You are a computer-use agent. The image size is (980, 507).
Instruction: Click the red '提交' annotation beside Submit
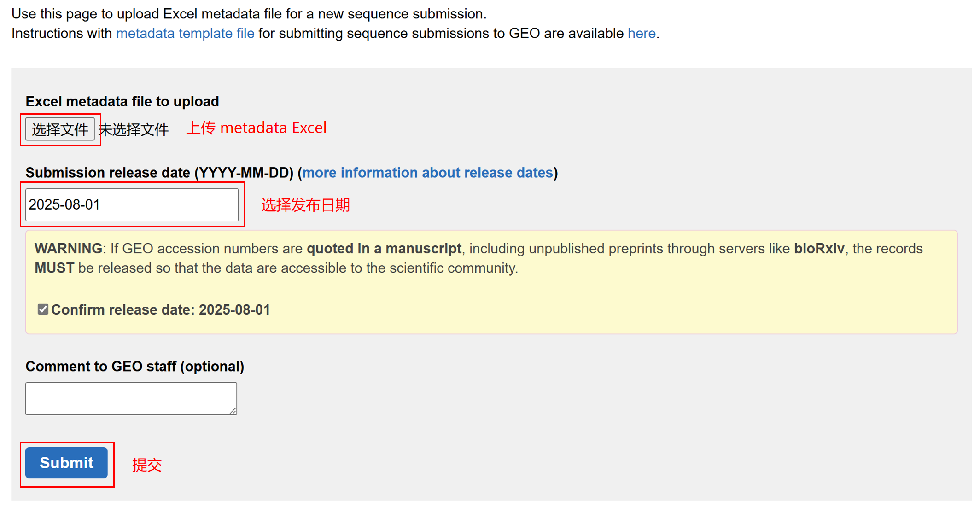point(147,465)
